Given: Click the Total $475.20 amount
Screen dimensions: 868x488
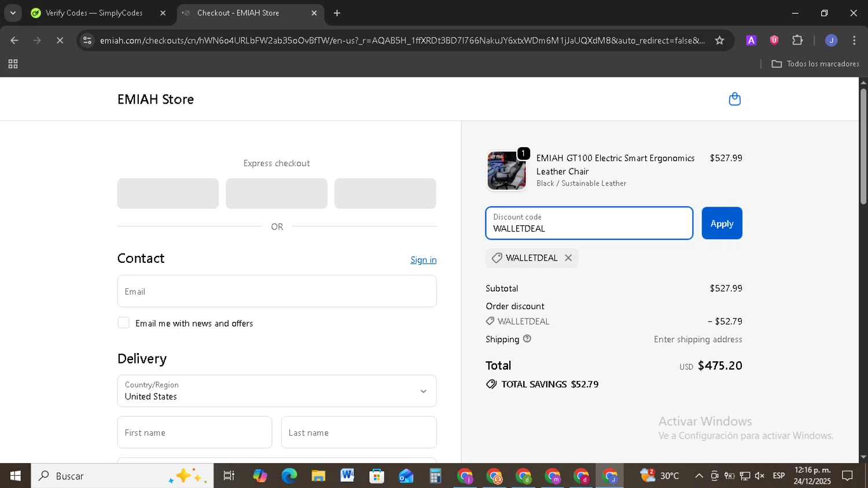Looking at the screenshot, I should 720,366.
